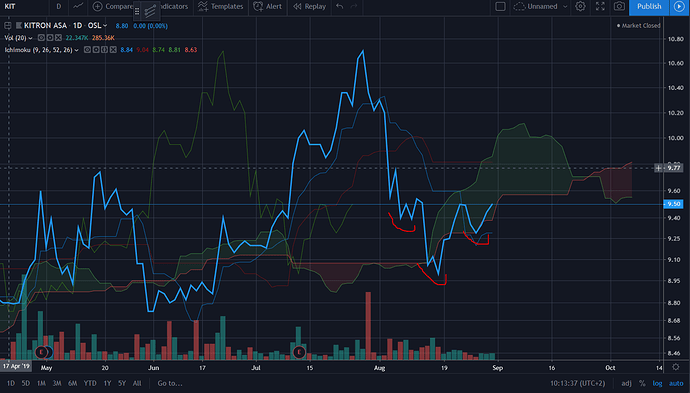Open the select layout square icon
The image size is (690, 393).
[x=500, y=7]
